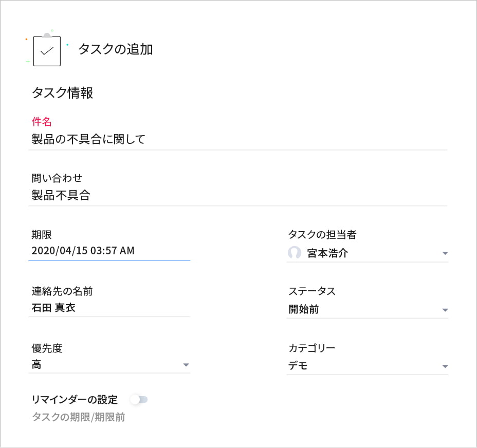The image size is (477, 448).
Task: Click the assignee name 宮本浩介
Action: [x=327, y=253]
